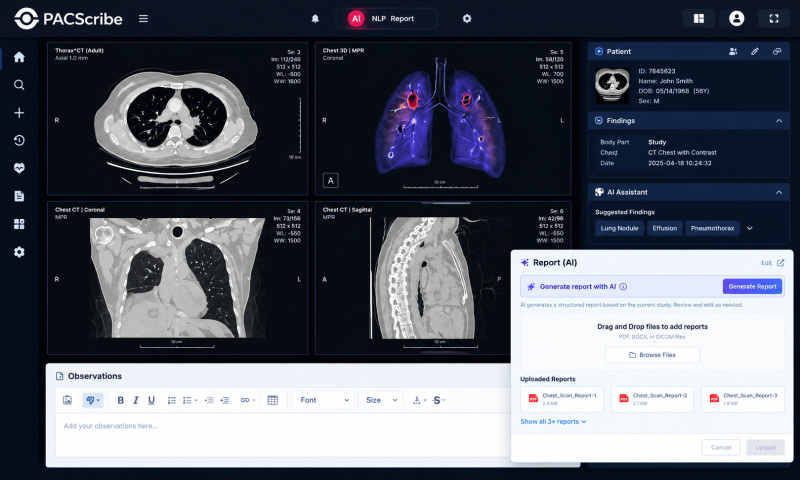Open notifications bell icon
The height and width of the screenshot is (480, 800).
tap(315, 18)
